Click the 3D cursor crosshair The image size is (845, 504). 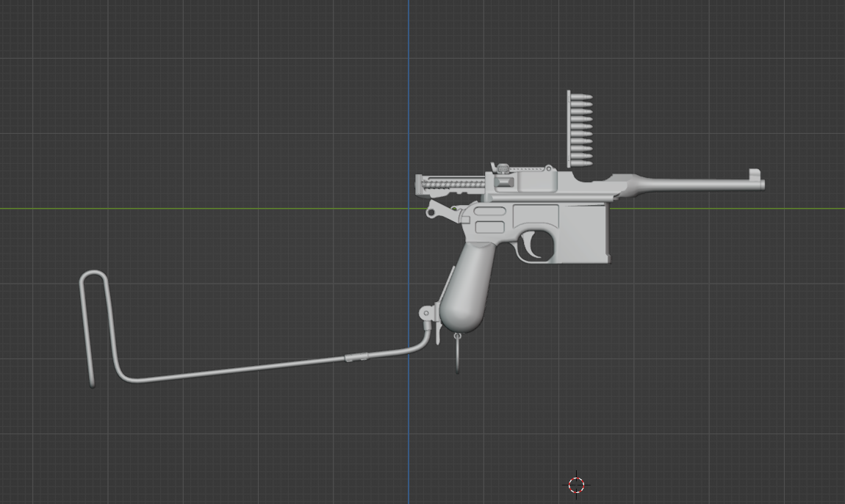click(x=576, y=485)
